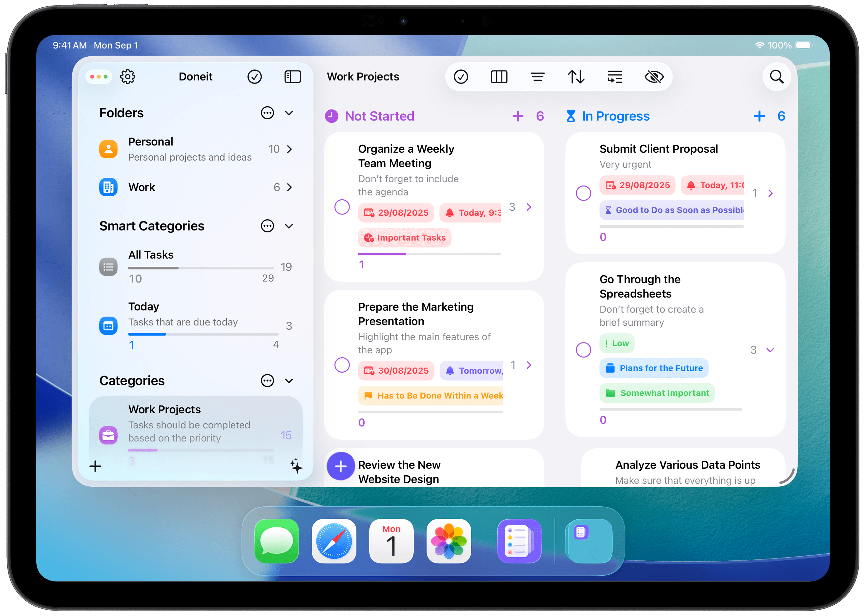Click the search magnifier icon
866x616 pixels.
pos(776,77)
